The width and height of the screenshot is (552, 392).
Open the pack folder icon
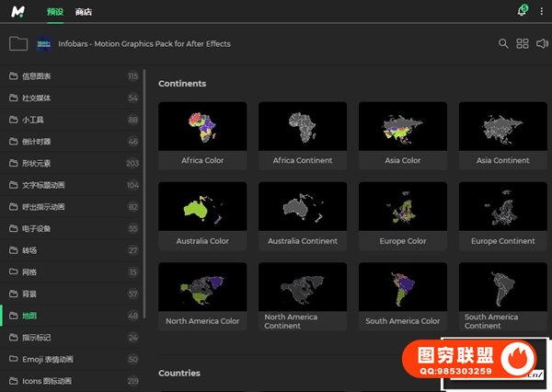coord(17,43)
